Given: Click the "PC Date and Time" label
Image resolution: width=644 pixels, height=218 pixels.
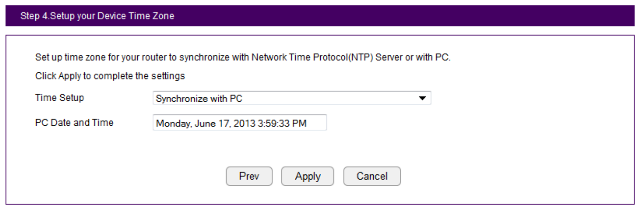Looking at the screenshot, I should 74,123.
